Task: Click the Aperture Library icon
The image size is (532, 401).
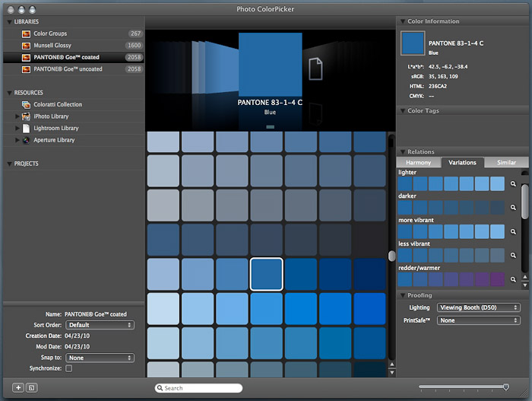Action: tap(27, 140)
